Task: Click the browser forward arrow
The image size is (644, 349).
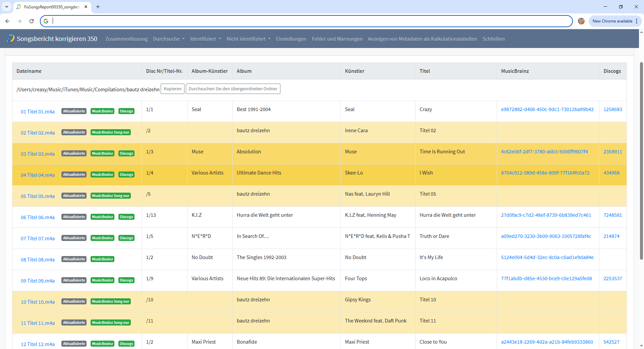Action: [19, 21]
